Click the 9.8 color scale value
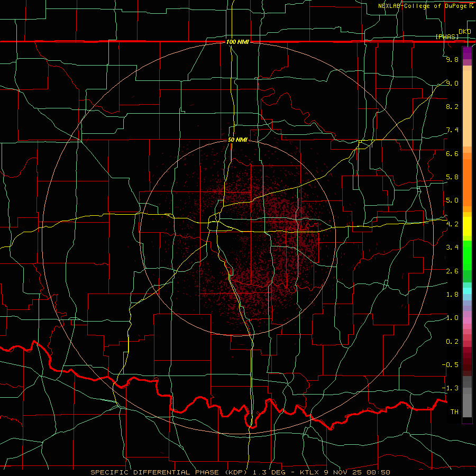 pos(452,59)
